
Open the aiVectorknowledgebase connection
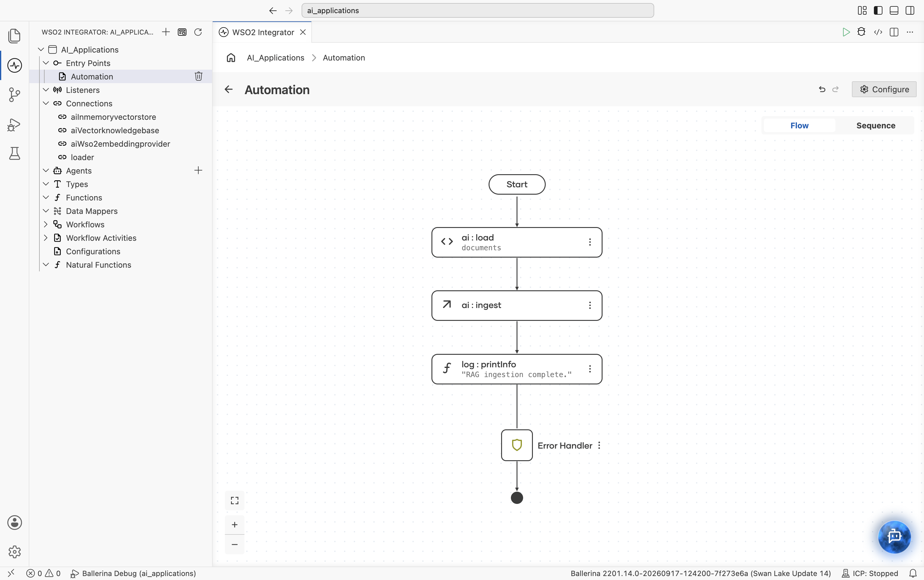tap(115, 130)
